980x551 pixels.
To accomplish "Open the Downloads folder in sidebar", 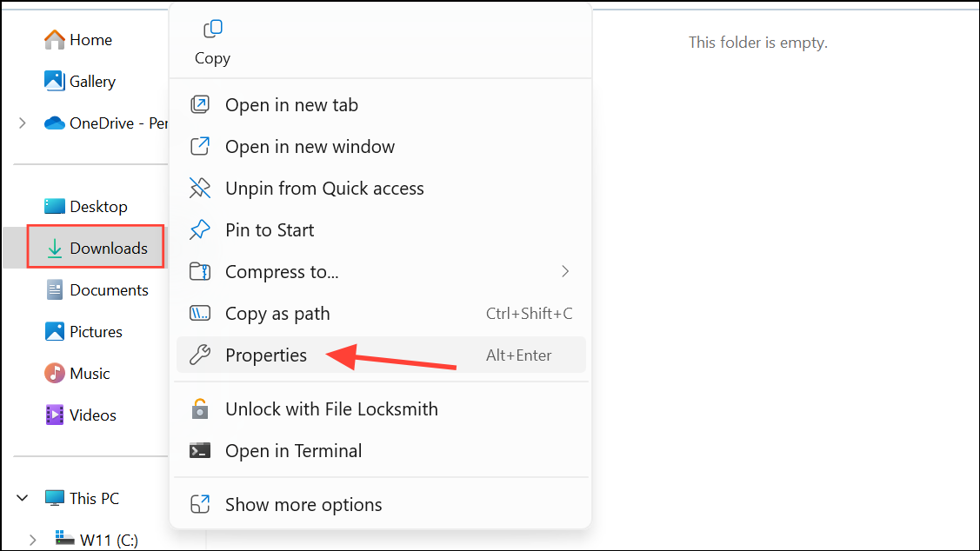I will point(96,248).
